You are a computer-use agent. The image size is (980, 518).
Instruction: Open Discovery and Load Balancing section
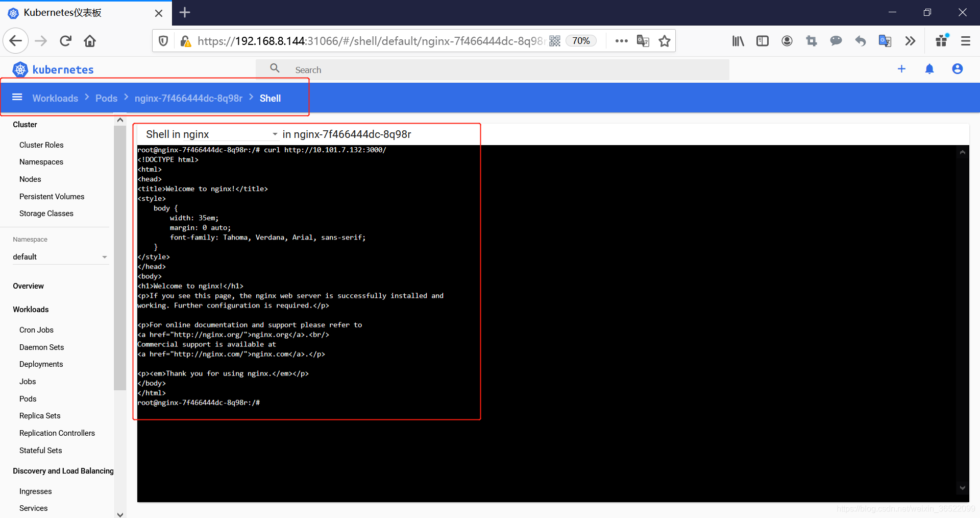tap(63, 471)
